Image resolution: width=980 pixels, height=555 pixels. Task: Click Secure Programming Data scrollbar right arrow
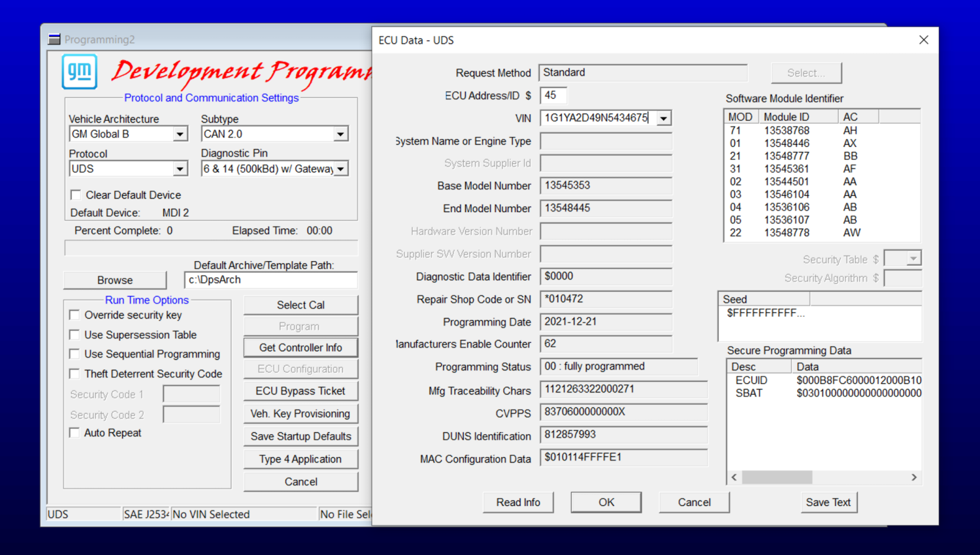[914, 477]
